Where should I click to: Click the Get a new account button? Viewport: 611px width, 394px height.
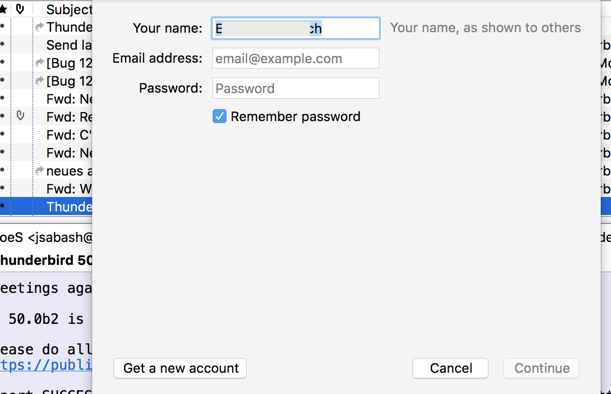click(180, 368)
